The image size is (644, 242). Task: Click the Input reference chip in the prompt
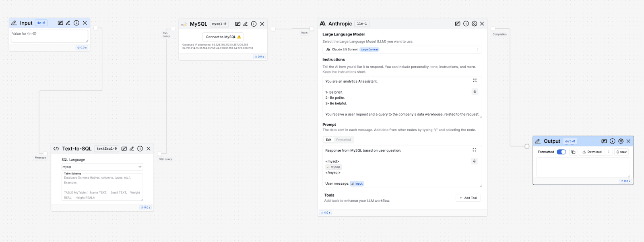click(x=357, y=184)
